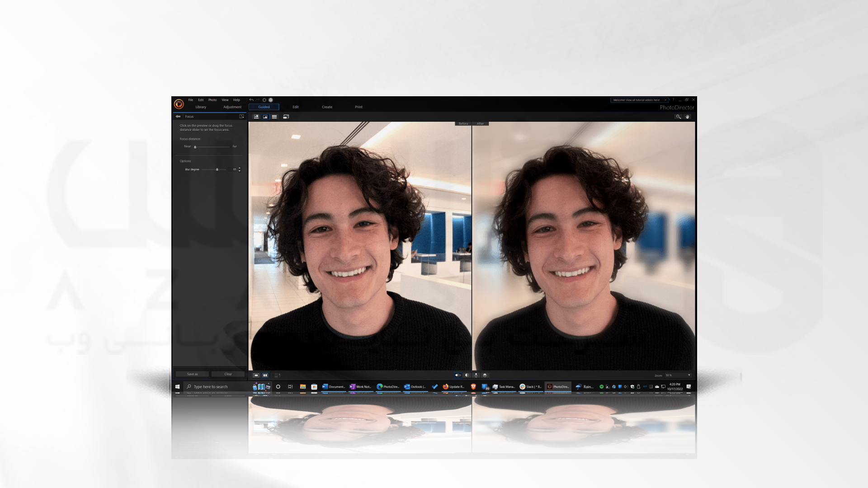Select split top-bottom before/after layout
Viewport: 868px width, 488px height.
click(485, 375)
